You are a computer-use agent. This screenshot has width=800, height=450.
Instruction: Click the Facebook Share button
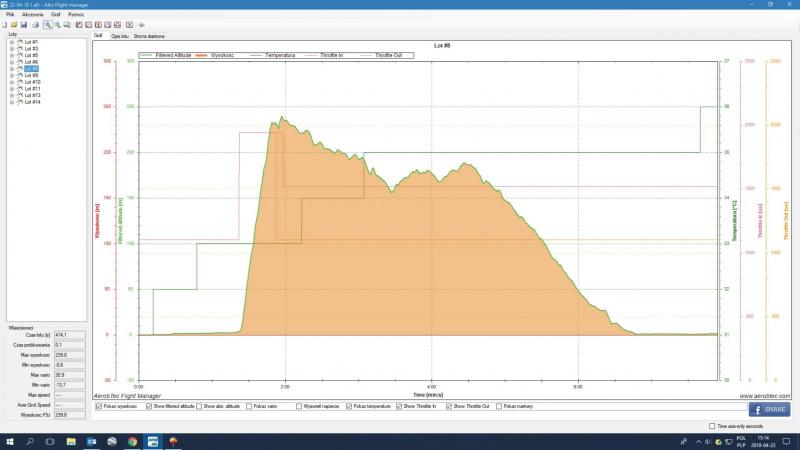768,409
